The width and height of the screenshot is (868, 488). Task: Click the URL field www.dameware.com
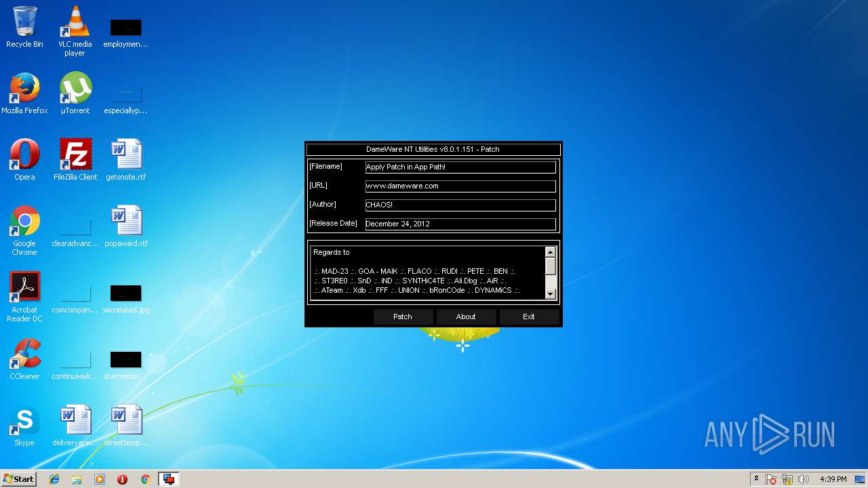[x=460, y=186]
